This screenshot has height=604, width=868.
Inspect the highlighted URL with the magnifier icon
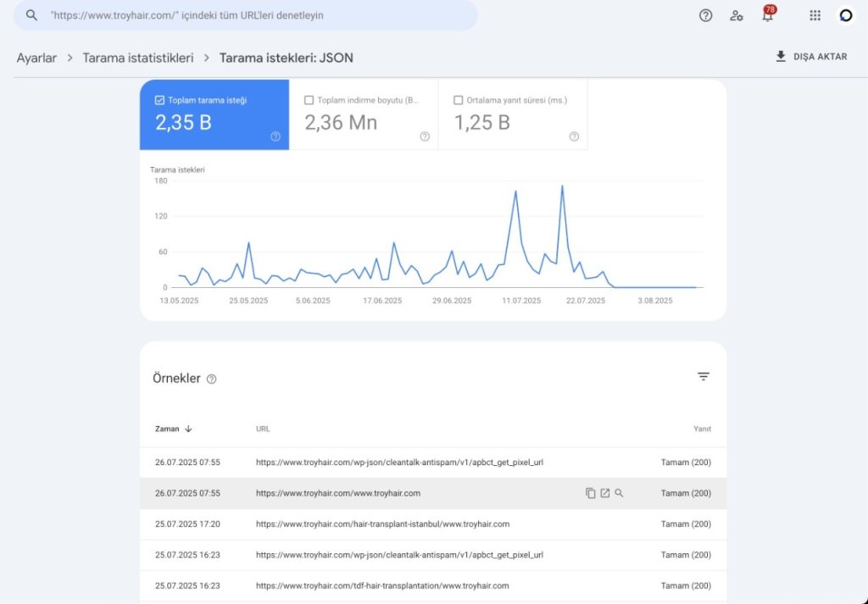(620, 492)
